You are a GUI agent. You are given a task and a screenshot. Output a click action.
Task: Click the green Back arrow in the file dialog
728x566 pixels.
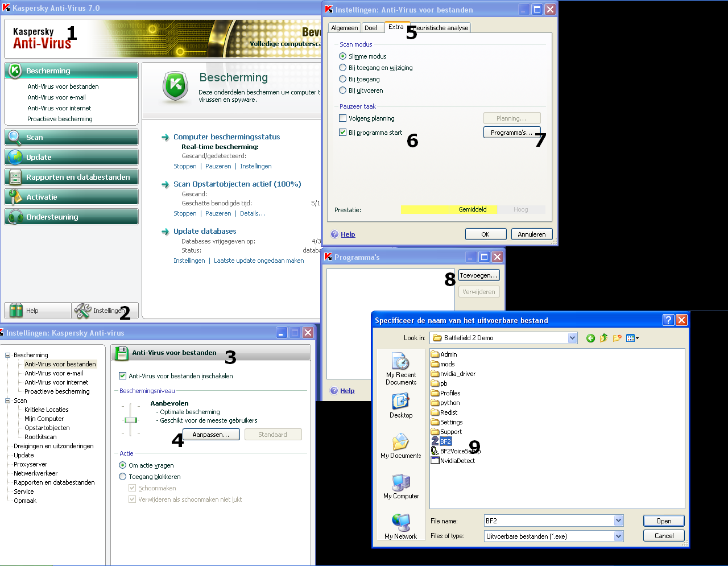[590, 338]
